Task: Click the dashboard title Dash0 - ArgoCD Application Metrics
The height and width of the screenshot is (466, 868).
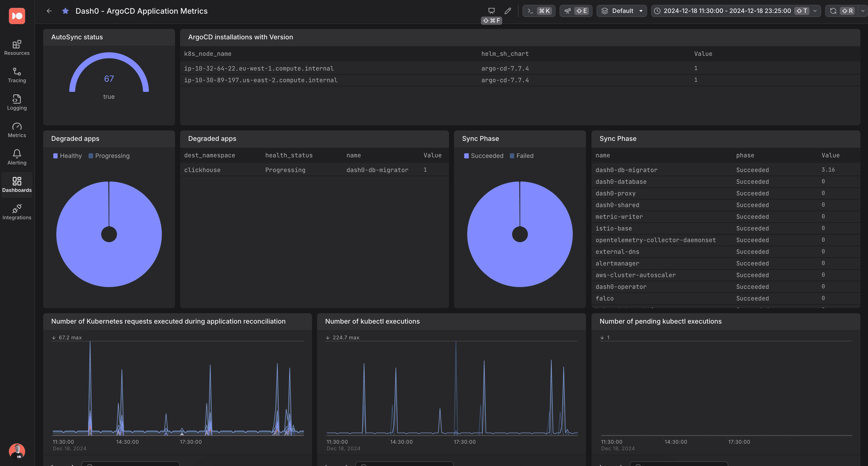Action: 142,11
